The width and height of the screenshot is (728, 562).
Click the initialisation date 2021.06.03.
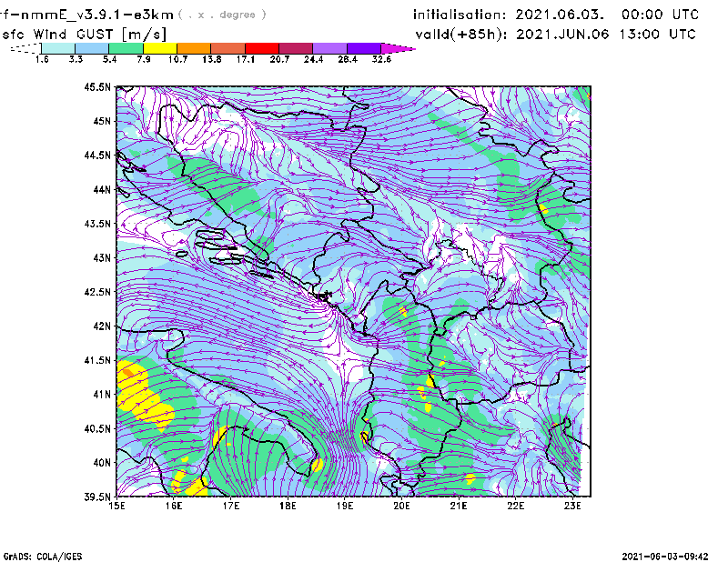(560, 15)
